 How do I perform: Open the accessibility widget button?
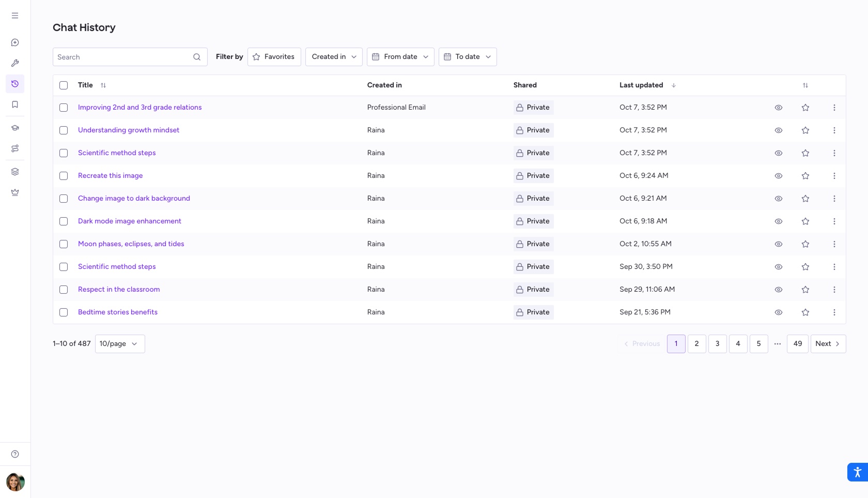[858, 472]
